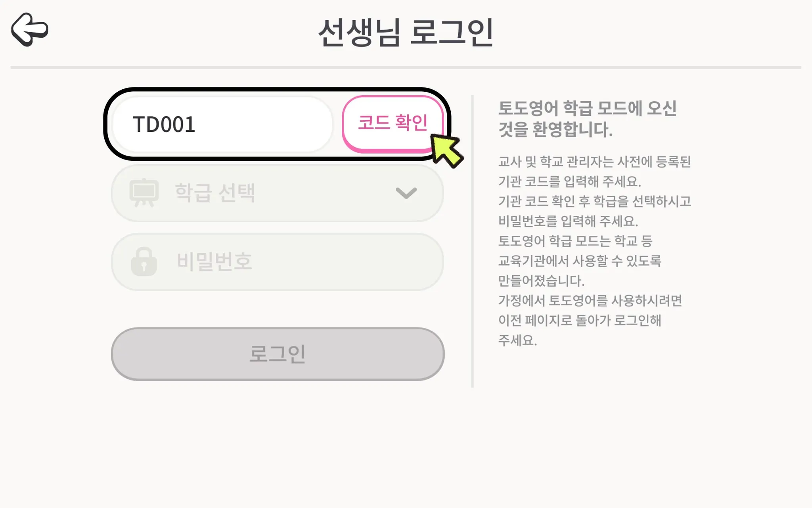Click the line 비밀번호를 입력해 주세요
The image size is (812, 508).
tap(568, 221)
